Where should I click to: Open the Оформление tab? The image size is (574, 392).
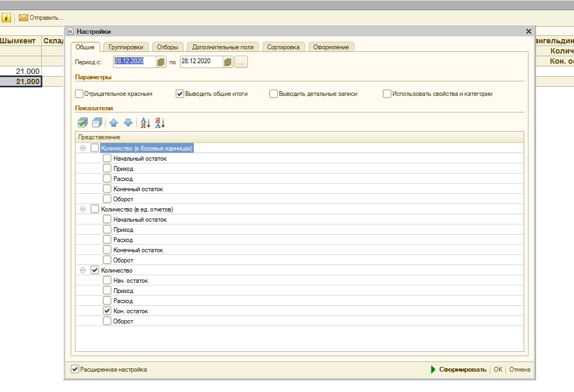(331, 47)
